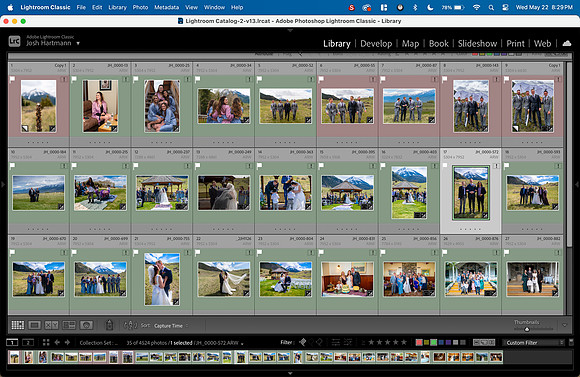Filter by green color label swatch
Screen dimensions: 580x377
point(434,342)
